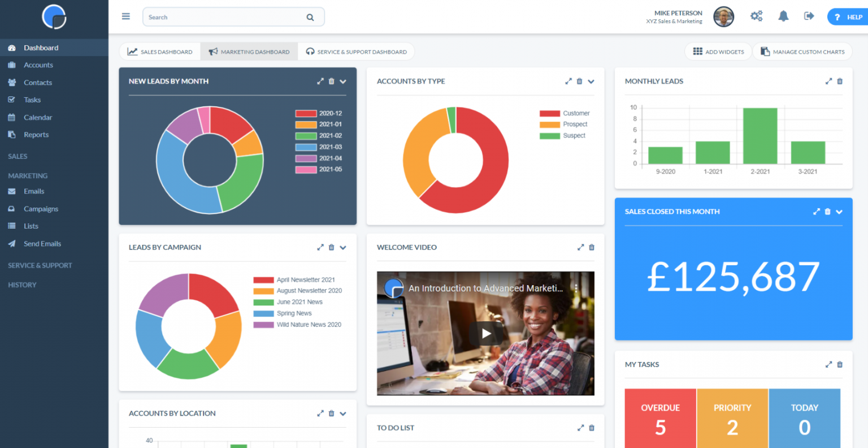Expand the Monthly Leads widget to fullscreen
Viewport: 868px width, 448px height.
(828, 81)
